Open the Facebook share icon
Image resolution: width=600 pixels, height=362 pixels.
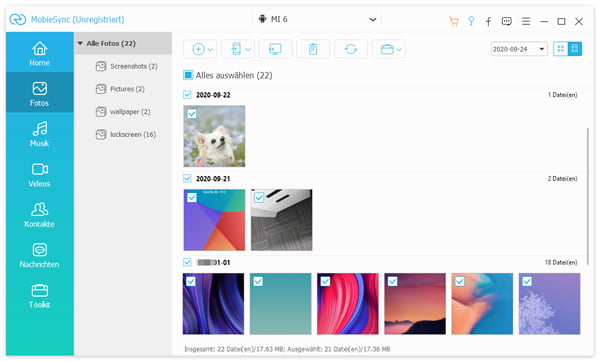click(x=489, y=21)
